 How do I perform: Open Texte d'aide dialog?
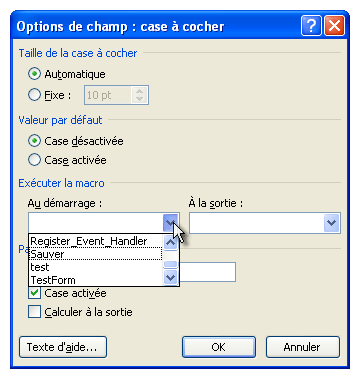63,347
